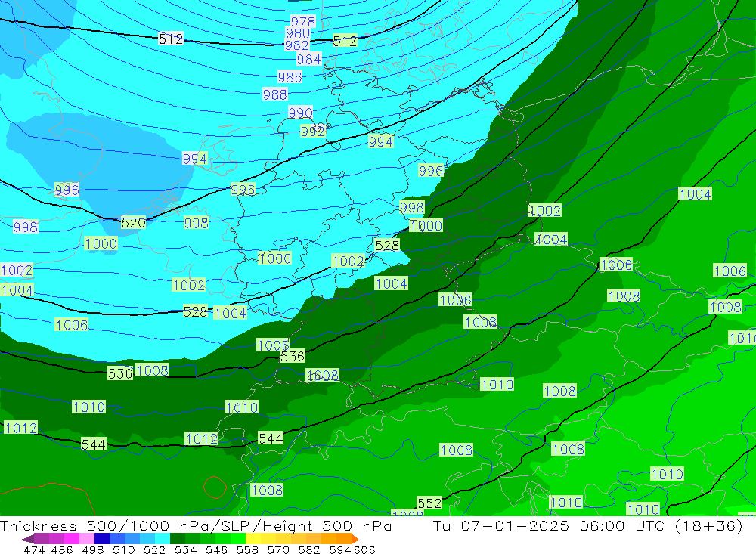The width and height of the screenshot is (756, 554).
Task: Click the 528 contour label beside 1002
Action: coord(387,246)
